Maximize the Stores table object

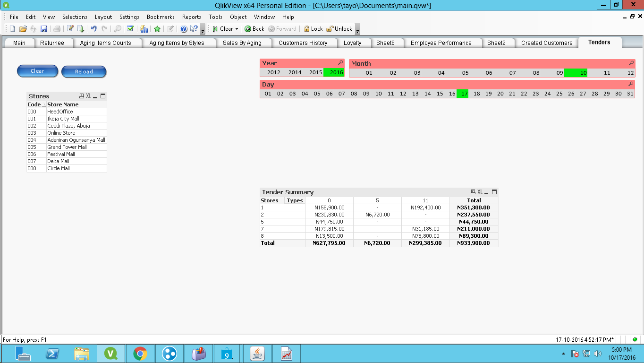click(102, 96)
